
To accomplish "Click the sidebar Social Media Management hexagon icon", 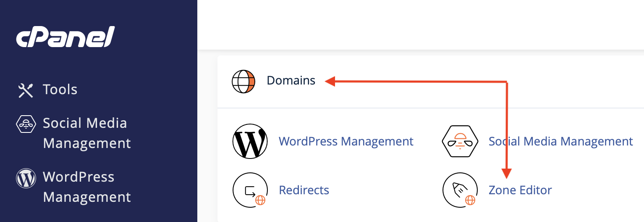I will click(26, 123).
